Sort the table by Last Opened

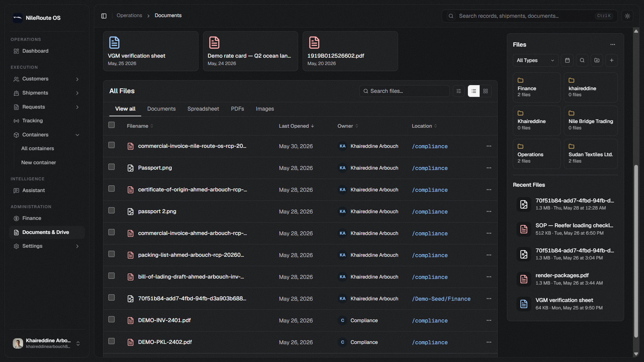point(297,126)
